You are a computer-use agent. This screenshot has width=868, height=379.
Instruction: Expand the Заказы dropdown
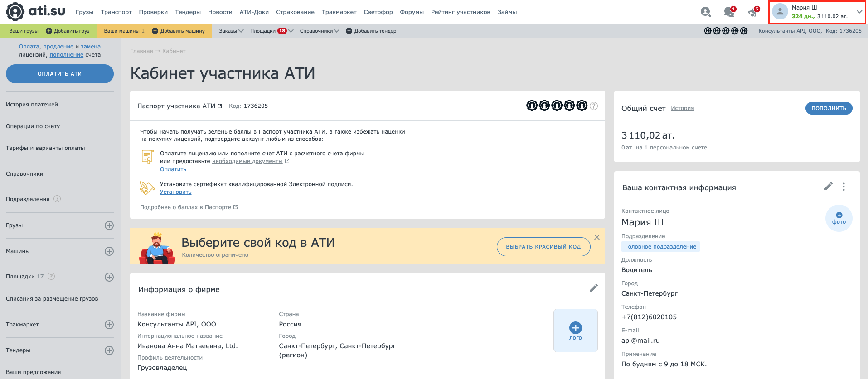pos(231,31)
